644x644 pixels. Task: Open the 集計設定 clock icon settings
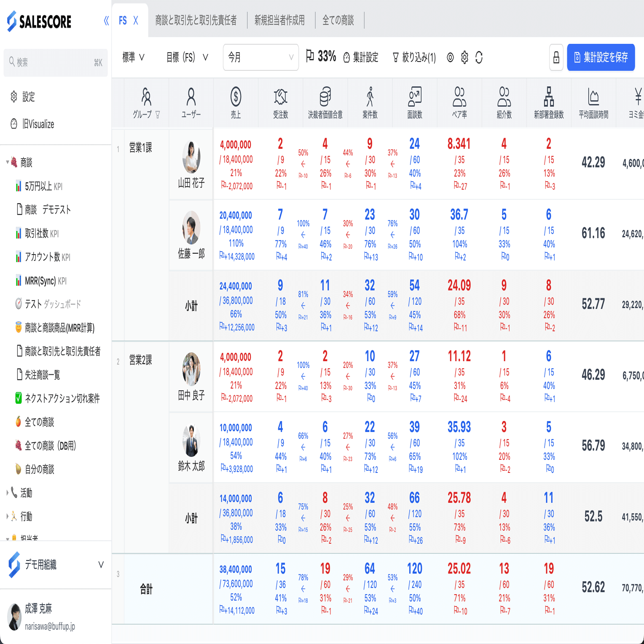coord(346,57)
